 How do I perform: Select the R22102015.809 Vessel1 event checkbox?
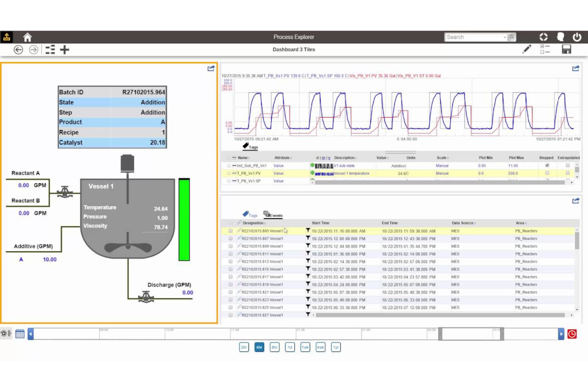[x=230, y=246]
